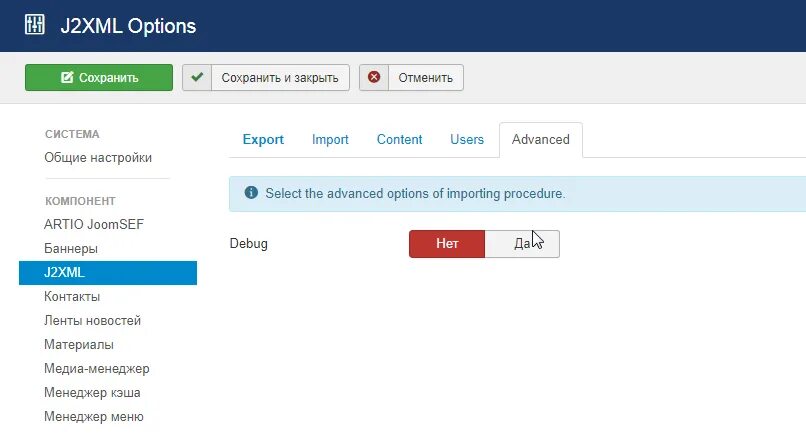The height and width of the screenshot is (435, 806).
Task: Click the blue info icon in notice
Action: [251, 193]
